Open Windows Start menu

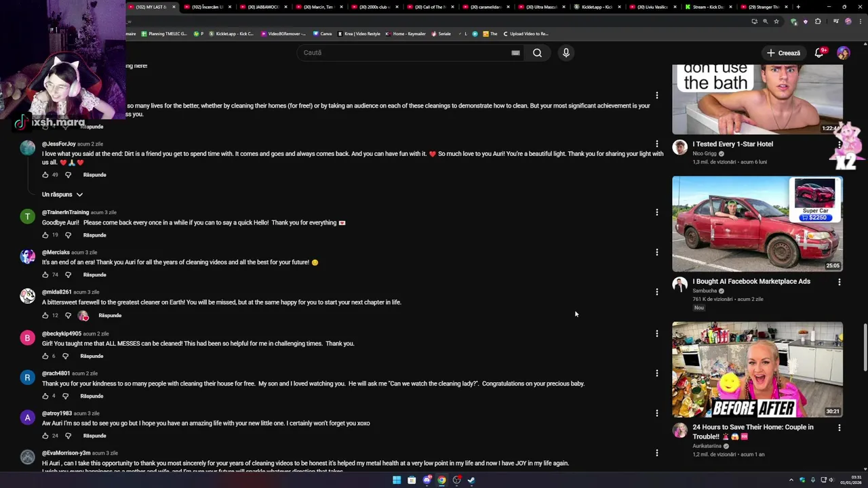pyautogui.click(x=397, y=480)
